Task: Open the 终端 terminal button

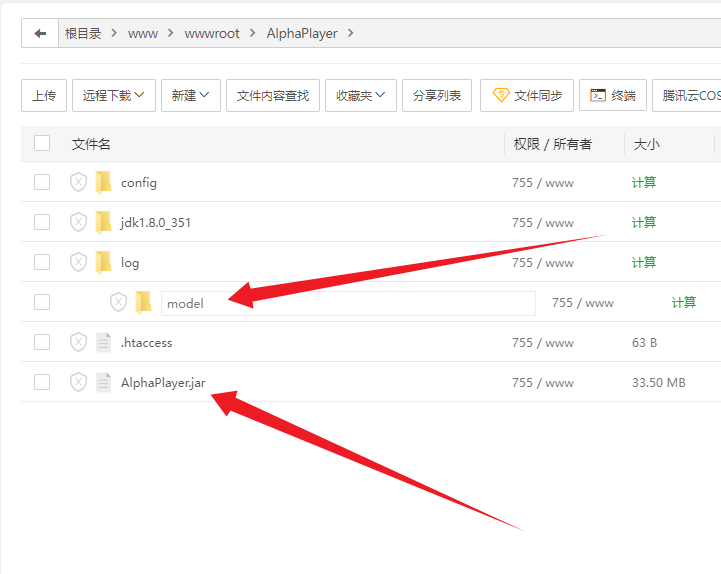Action: (613, 95)
